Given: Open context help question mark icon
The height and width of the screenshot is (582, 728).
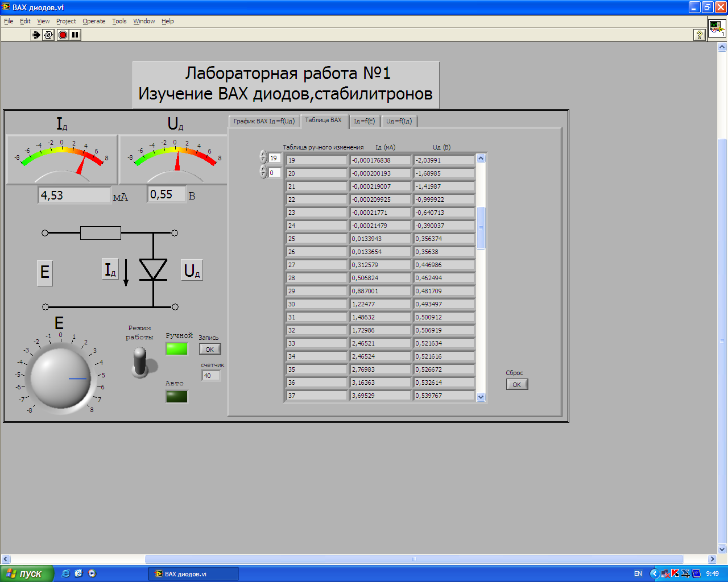Looking at the screenshot, I should (700, 35).
